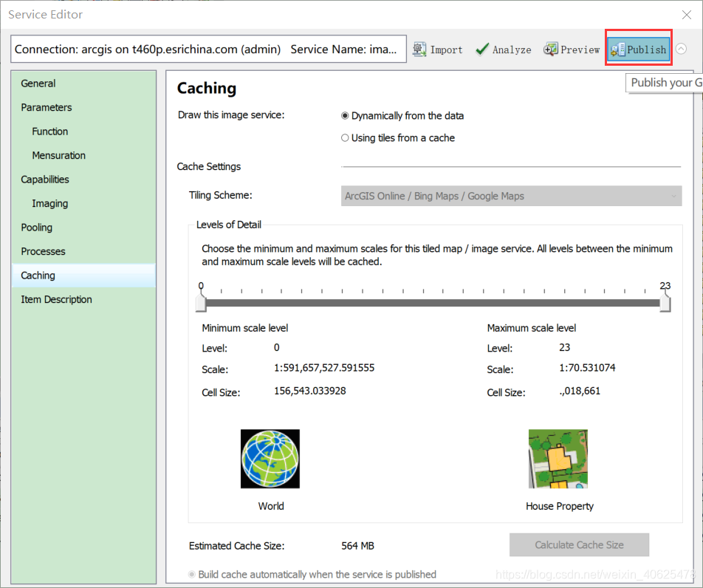Grab the maximum scale slider handle
The width and height of the screenshot is (703, 588).
pyautogui.click(x=665, y=301)
